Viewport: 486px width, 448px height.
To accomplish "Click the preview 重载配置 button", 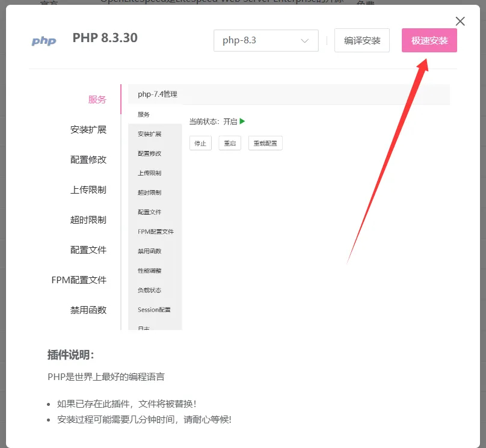I will [265, 143].
